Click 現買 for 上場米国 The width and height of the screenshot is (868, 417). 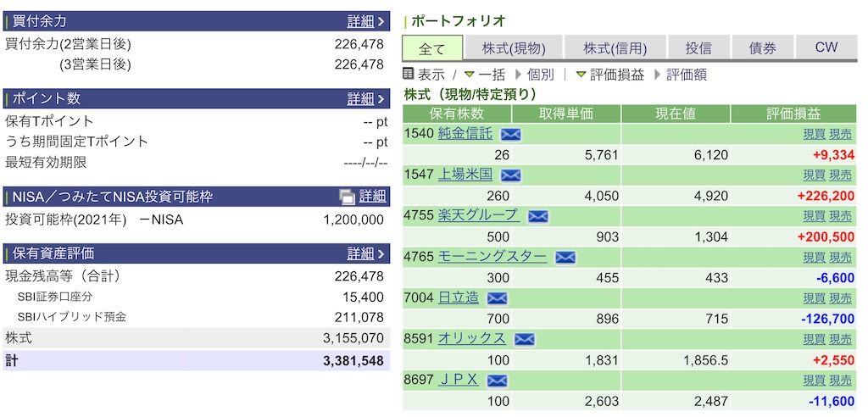[x=814, y=175]
